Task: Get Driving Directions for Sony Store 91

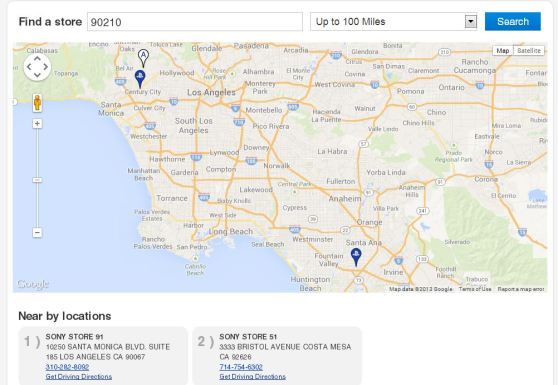Action: [79, 376]
